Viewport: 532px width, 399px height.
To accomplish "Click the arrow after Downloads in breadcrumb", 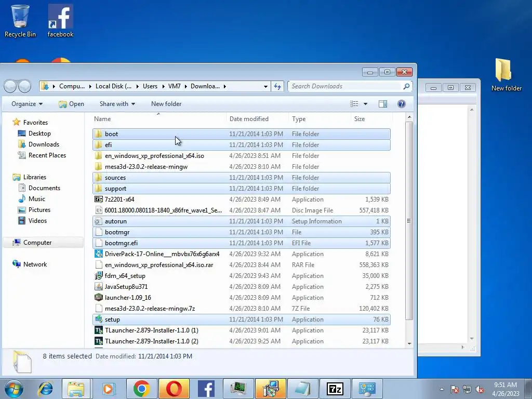I will pyautogui.click(x=224, y=86).
